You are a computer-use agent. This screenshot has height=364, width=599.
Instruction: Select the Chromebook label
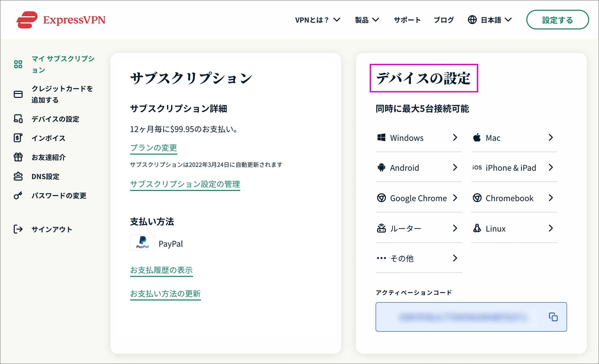pyautogui.click(x=509, y=198)
